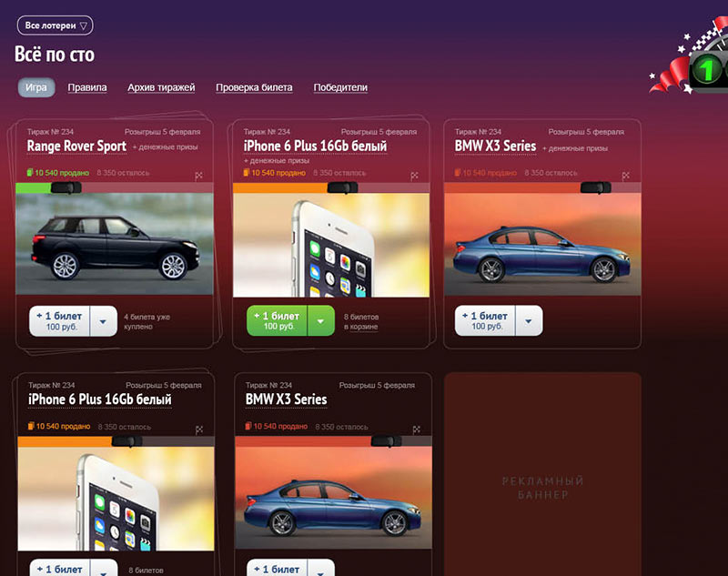Click the flag icon on bottom BMW card
The width and height of the screenshot is (728, 576).
coord(417,429)
